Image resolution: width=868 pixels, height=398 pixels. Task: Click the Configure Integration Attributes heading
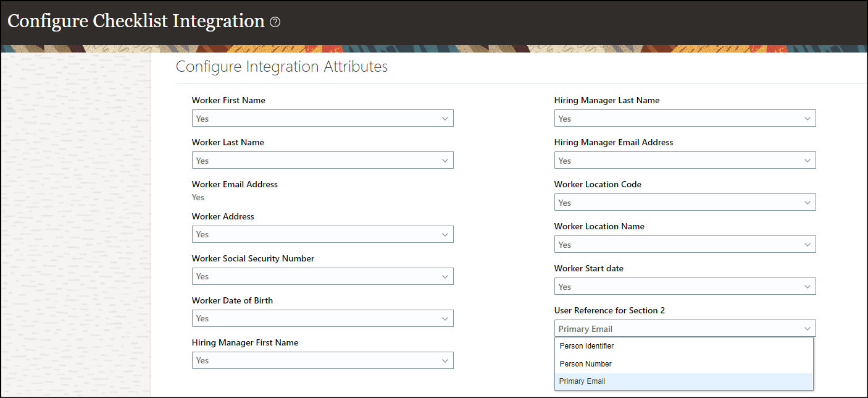click(x=282, y=67)
